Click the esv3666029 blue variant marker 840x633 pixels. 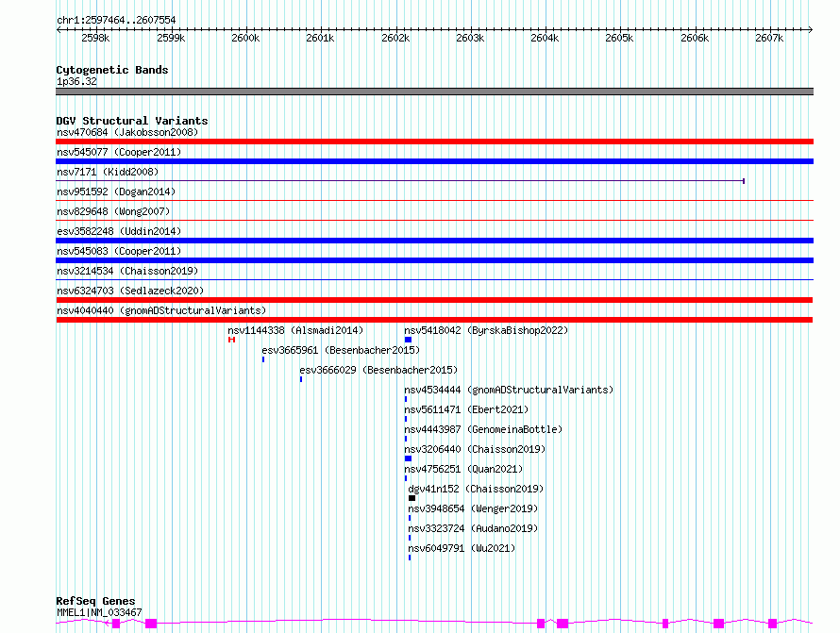tap(301, 379)
